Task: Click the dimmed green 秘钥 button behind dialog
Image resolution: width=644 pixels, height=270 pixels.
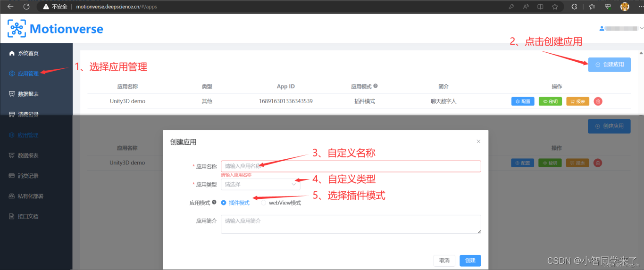Action: 550,163
